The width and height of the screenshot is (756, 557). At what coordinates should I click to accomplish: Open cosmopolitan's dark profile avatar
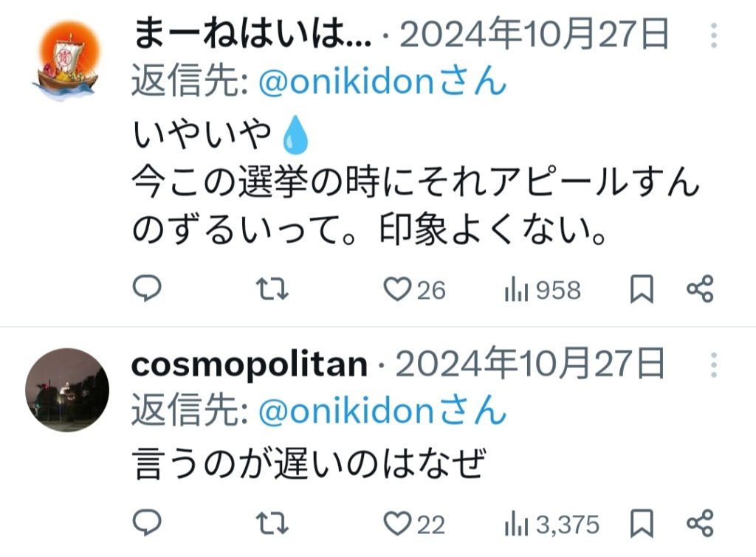click(67, 390)
